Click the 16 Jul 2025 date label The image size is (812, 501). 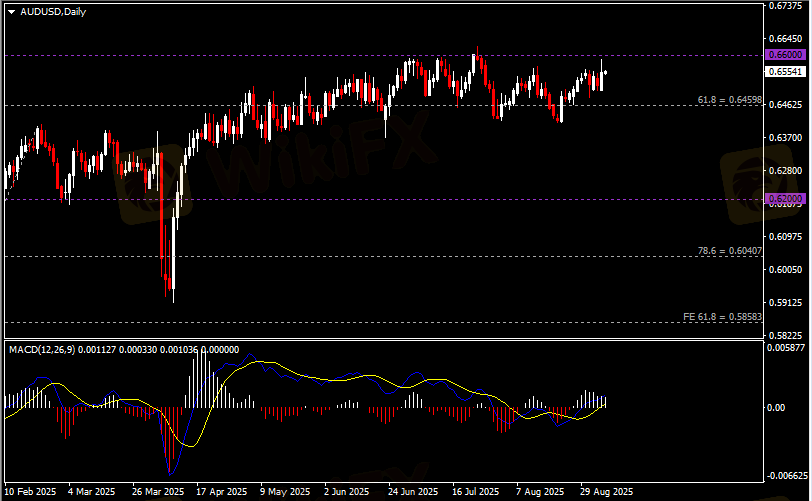(475, 491)
